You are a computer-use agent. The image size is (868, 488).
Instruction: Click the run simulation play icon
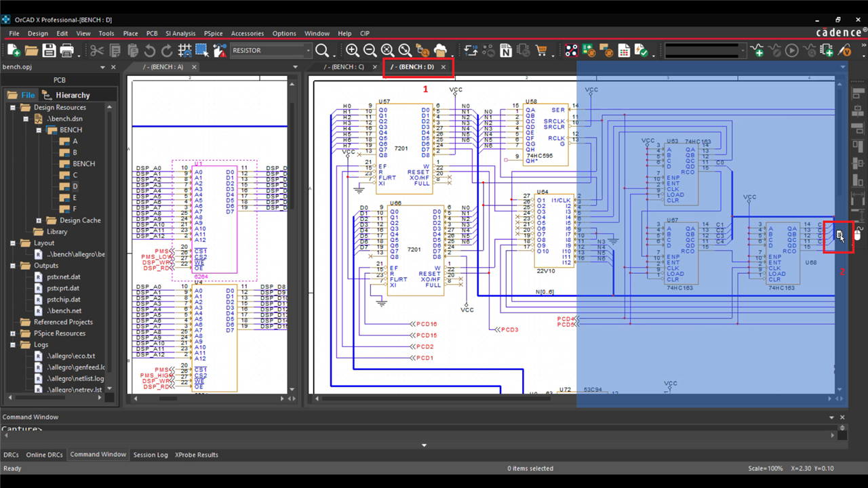(791, 50)
